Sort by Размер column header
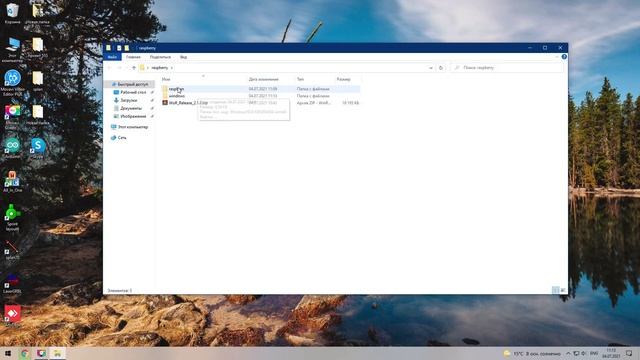 coord(344,79)
